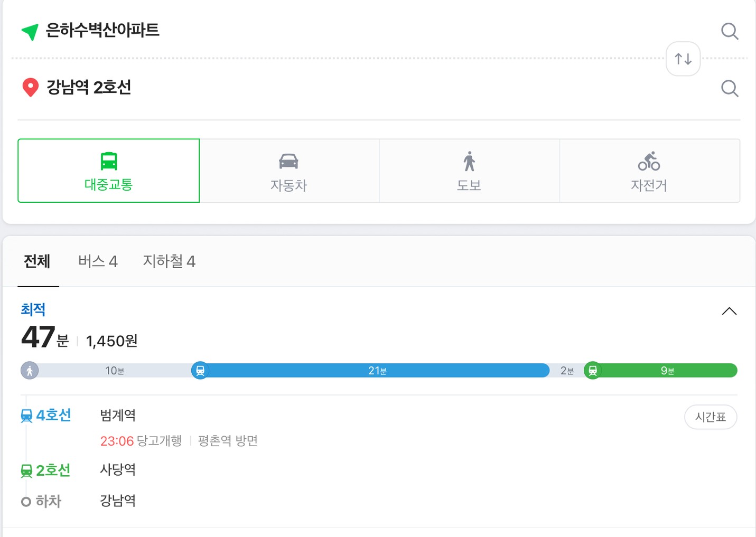Click the blue subway icon on route bar
756x537 pixels.
click(200, 371)
